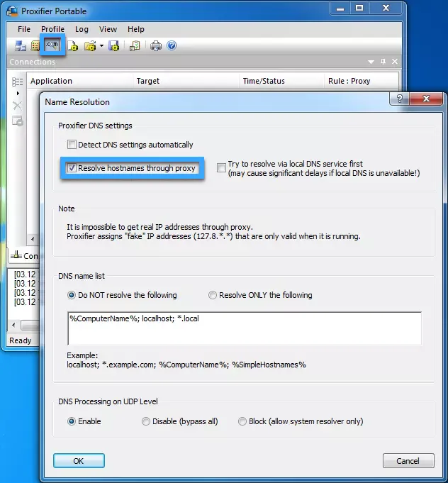448x483 pixels.
Task: Click the Proxifier Portable title bar icon
Action: [x=12, y=11]
